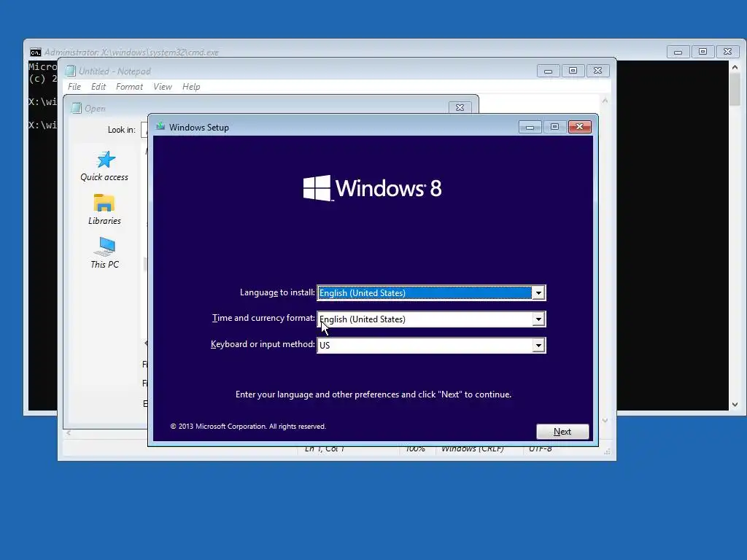Viewport: 747px width, 560px height.
Task: Expand Keyboard or input method dropdown
Action: pos(538,345)
